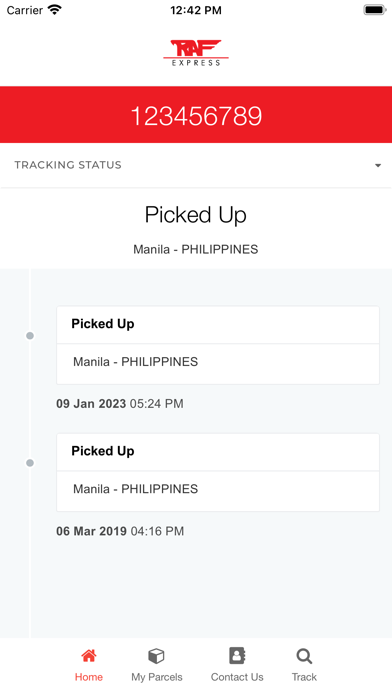
Task: Tap the Home house icon
Action: [89, 656]
